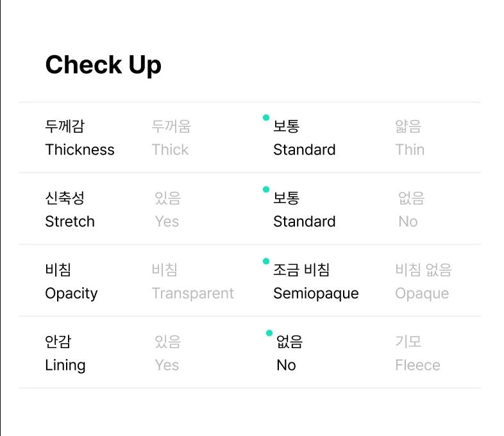Select the Thin thickness option
This screenshot has width=504, height=436.
click(x=410, y=138)
